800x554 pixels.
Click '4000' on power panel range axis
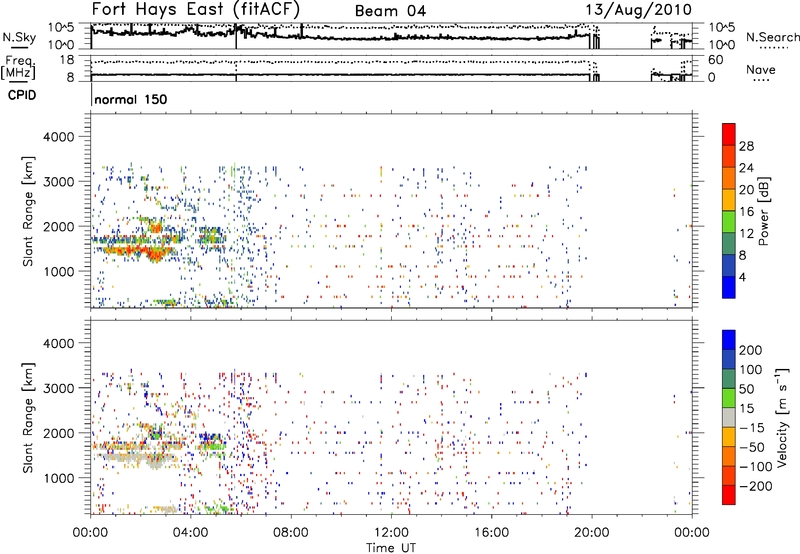coord(58,137)
